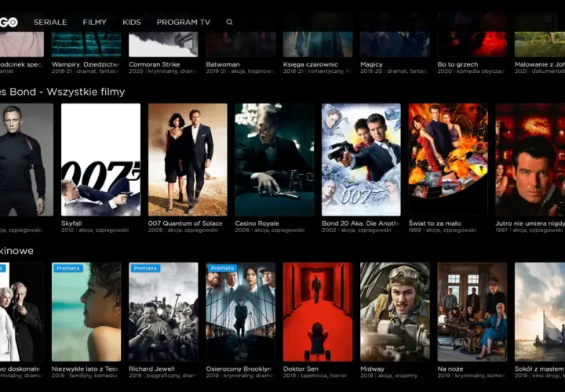Image resolution: width=565 pixels, height=392 pixels.
Task: Open the FILMY menu
Action: coord(94,22)
